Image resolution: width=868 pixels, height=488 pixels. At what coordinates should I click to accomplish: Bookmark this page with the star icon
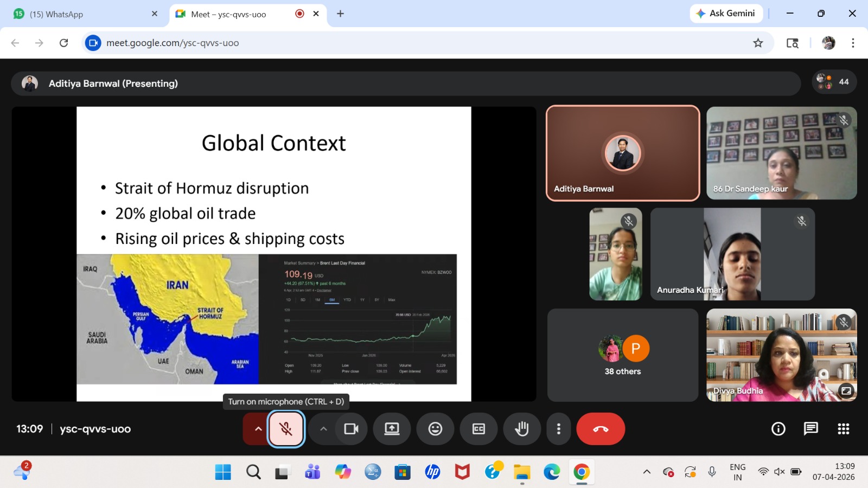click(758, 43)
